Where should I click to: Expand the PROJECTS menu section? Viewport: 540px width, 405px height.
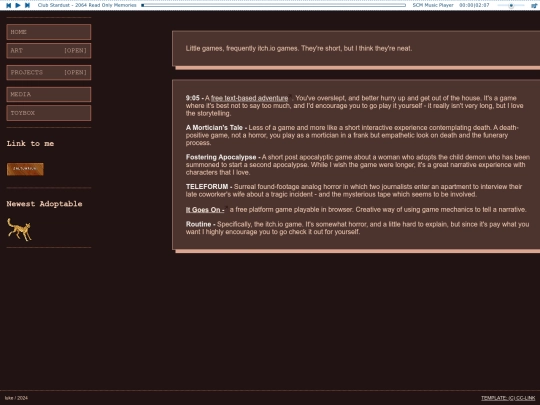[49, 72]
